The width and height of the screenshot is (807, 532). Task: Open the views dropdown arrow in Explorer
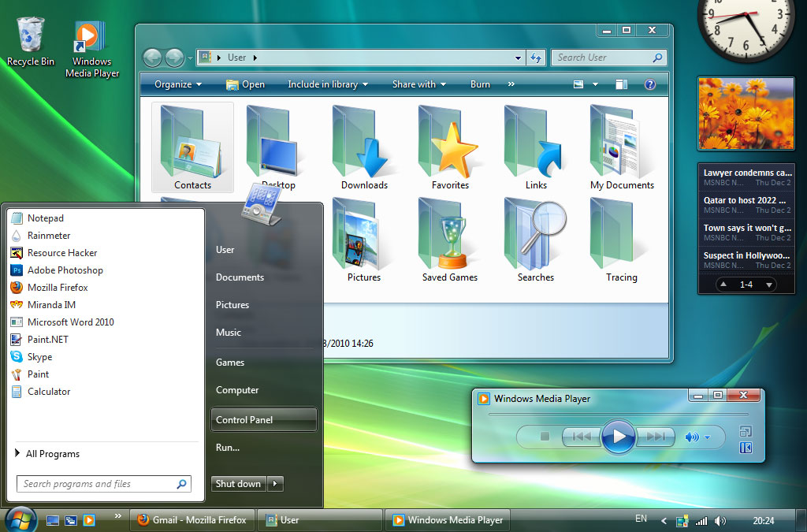click(596, 84)
